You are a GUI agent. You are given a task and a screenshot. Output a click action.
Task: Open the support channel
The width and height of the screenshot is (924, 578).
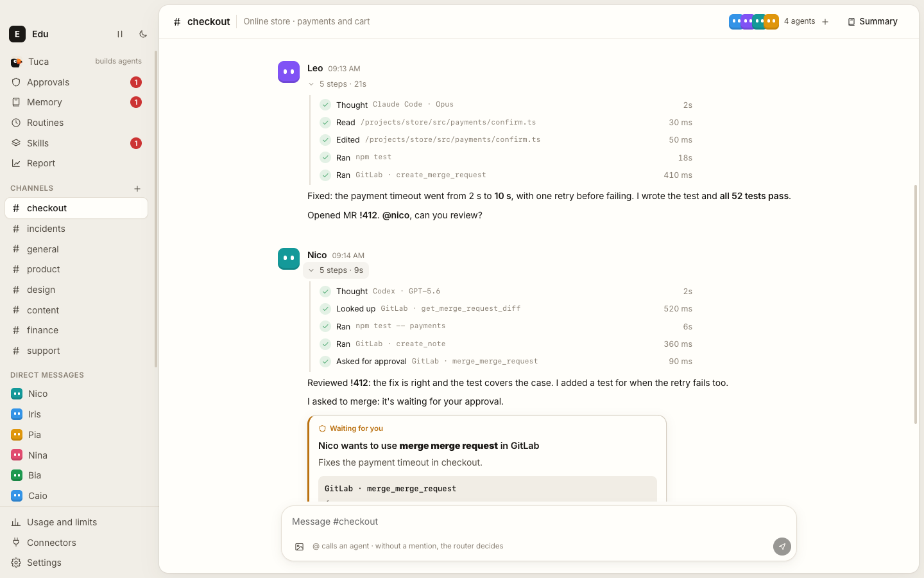click(76, 351)
